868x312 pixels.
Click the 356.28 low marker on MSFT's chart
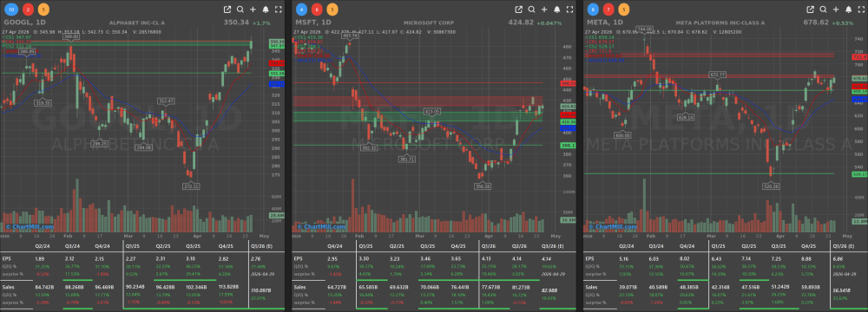[483, 186]
